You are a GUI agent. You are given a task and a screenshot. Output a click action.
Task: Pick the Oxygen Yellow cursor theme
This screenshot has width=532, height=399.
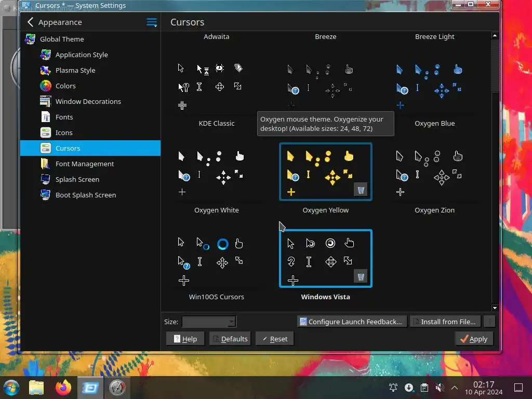pos(325,171)
